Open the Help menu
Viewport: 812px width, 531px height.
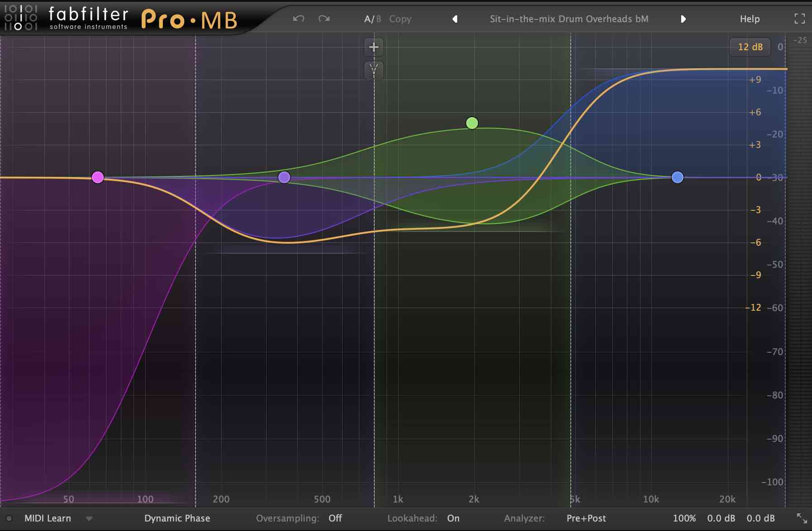[x=750, y=19]
